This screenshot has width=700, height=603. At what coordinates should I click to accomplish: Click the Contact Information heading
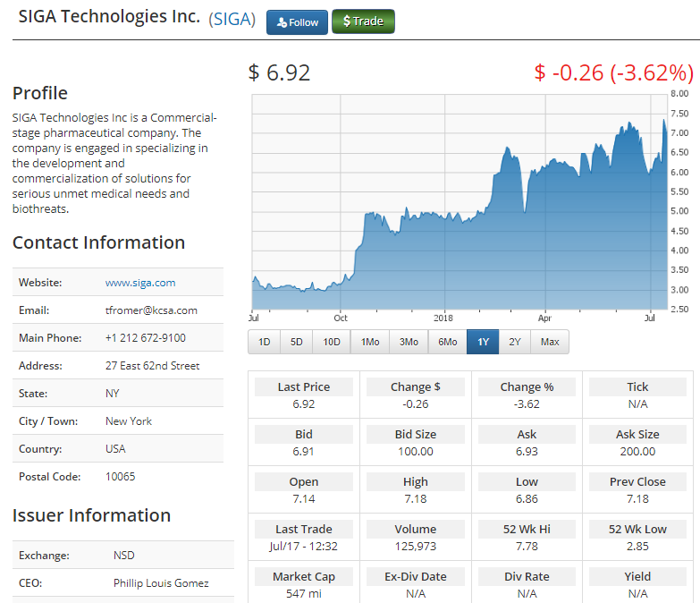[x=98, y=242]
